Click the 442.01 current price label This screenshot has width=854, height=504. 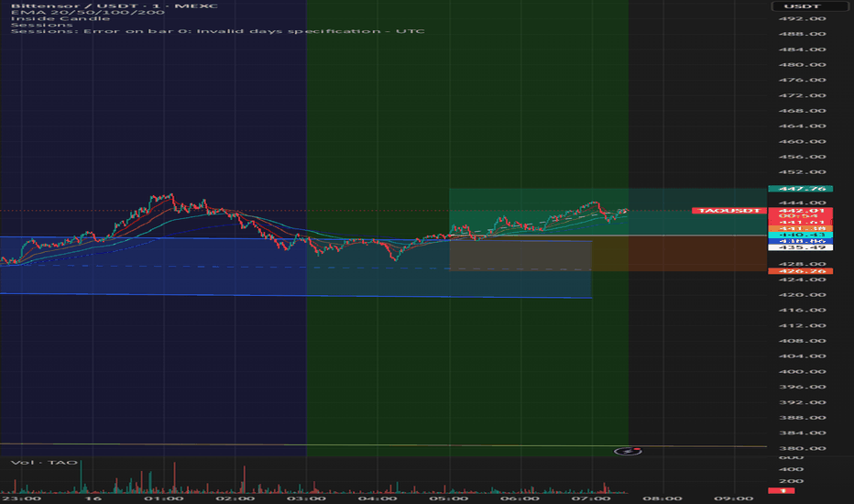click(x=800, y=211)
